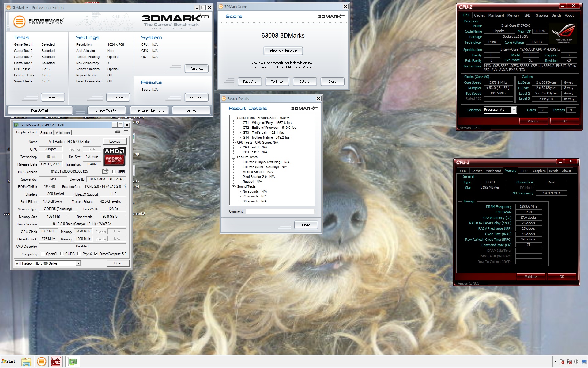The image size is (588, 368).
Task: Click the ROG CPU-Z taskbar icon
Action: 56,362
